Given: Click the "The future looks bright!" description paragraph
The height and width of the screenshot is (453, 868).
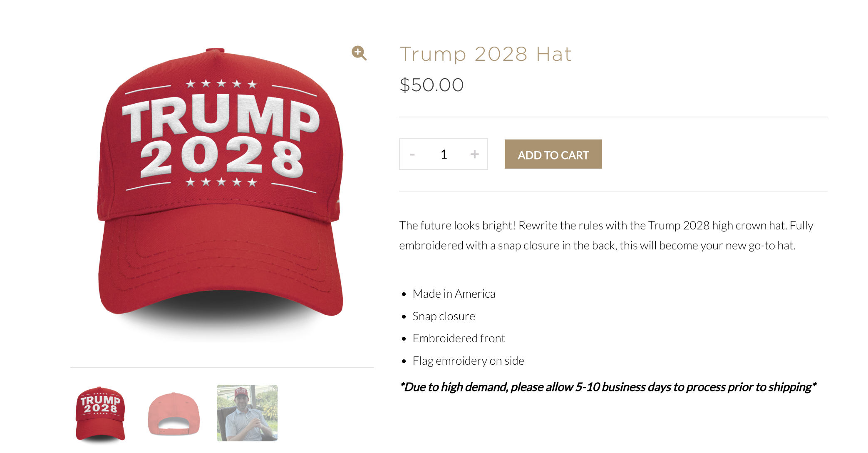Looking at the screenshot, I should (606, 235).
